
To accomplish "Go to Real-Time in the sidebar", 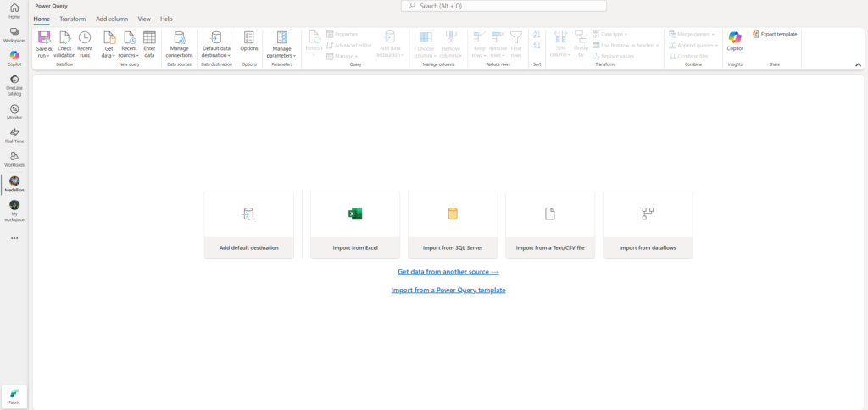I will pos(14,136).
